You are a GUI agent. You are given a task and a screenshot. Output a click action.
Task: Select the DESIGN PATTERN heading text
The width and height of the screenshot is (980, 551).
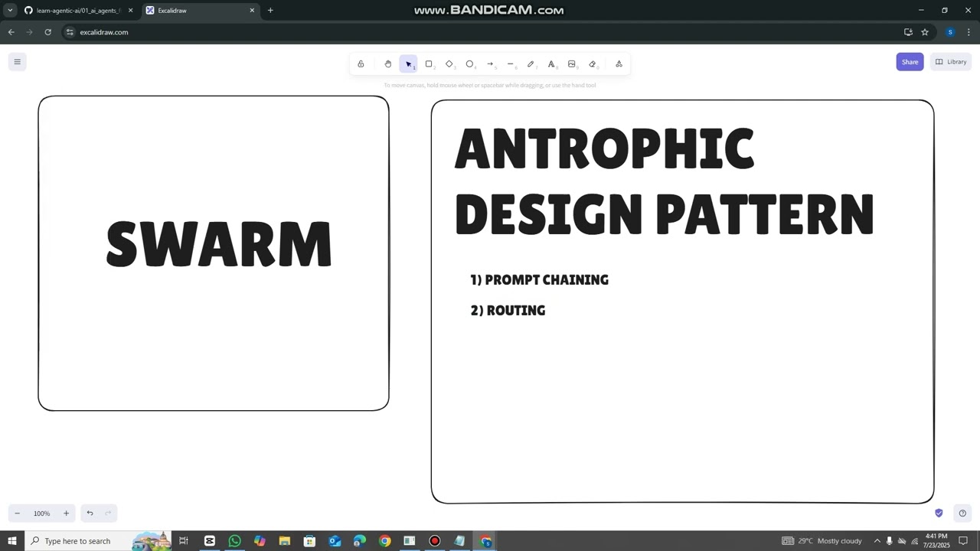click(x=664, y=214)
